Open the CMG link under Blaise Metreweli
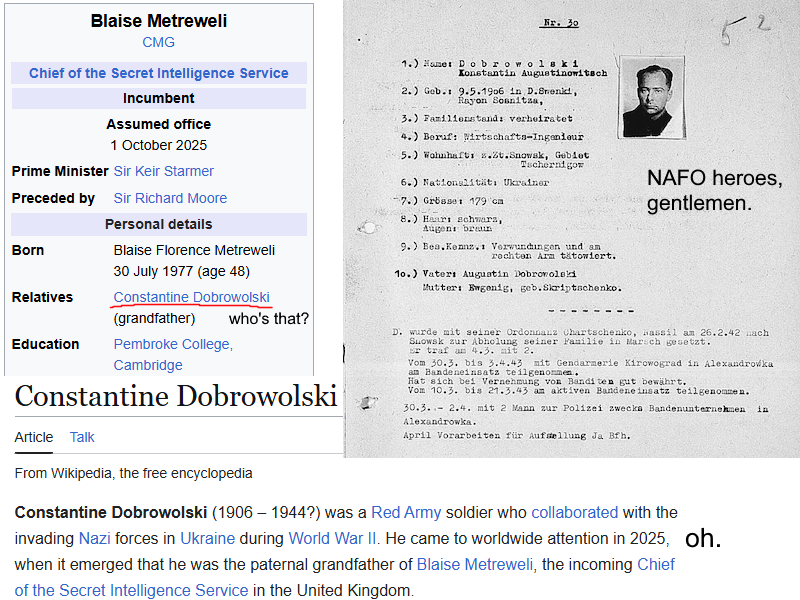 (158, 42)
